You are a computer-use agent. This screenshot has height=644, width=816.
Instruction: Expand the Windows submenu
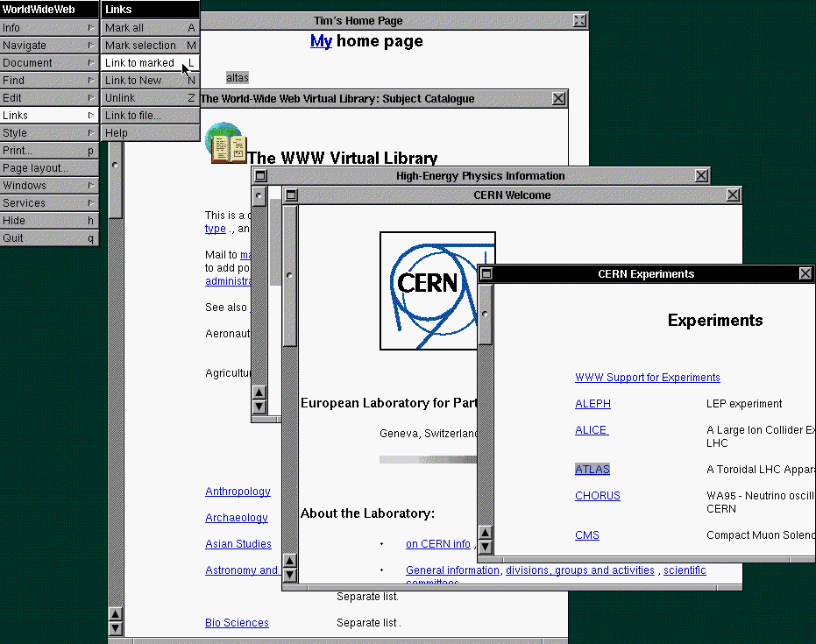(x=49, y=185)
